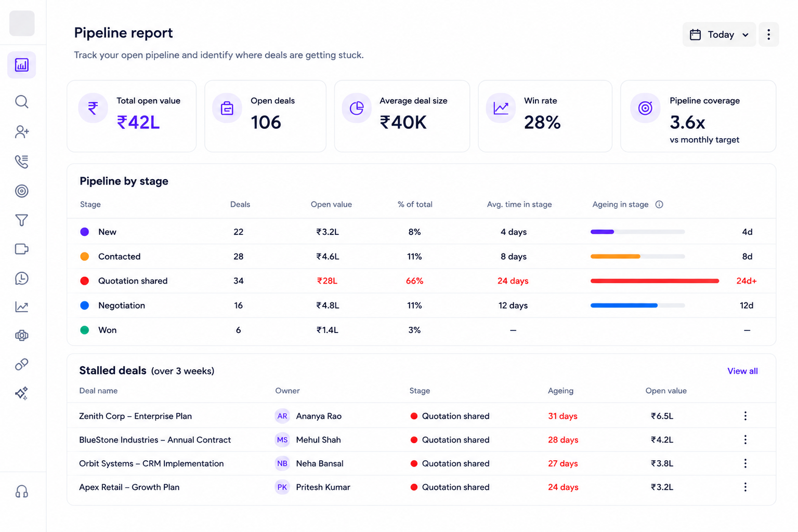798x532 pixels.
Task: Open Orbit Systems – CRM Implementation deal
Action: click(x=151, y=463)
